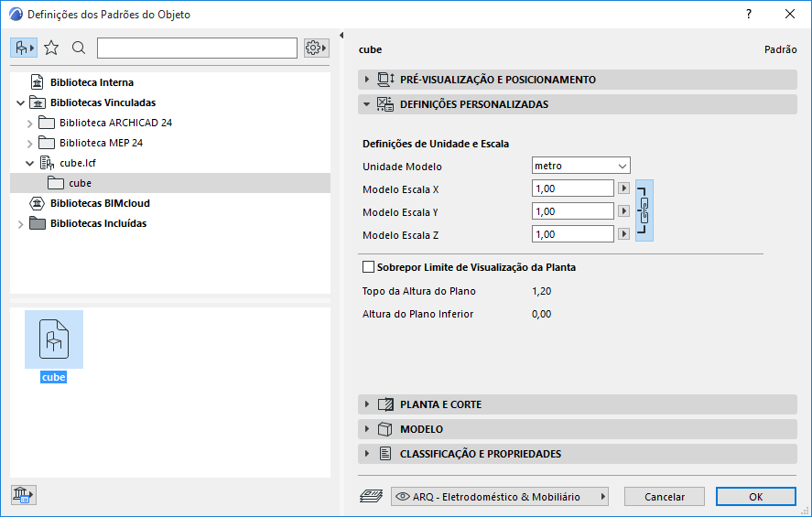Click the OK button

(x=755, y=497)
